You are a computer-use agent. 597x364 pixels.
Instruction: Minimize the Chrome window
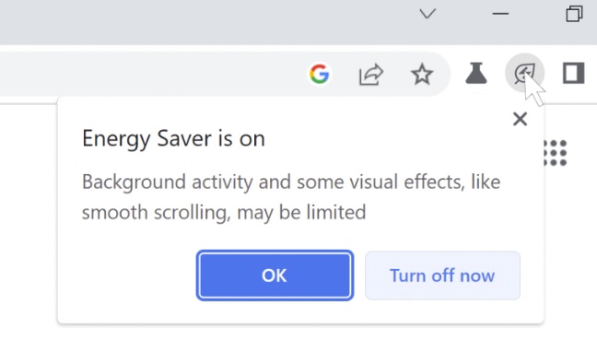(500, 14)
